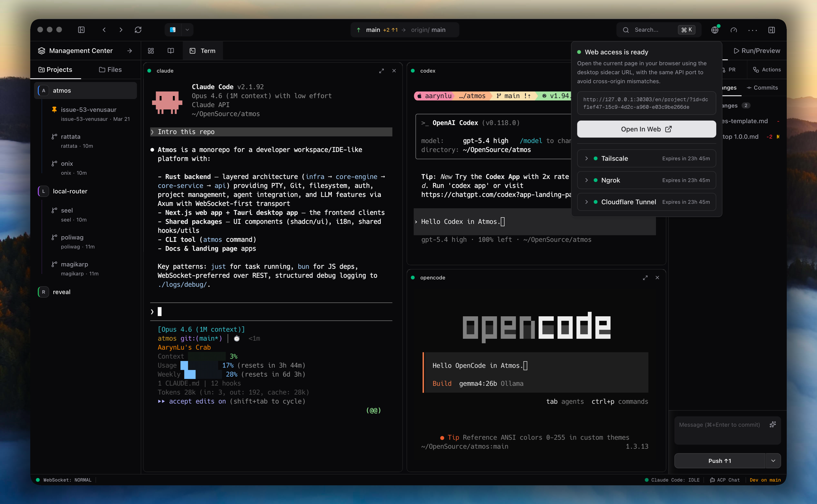Viewport: 817px width, 504px height.
Task: Click Claude Code: IDLE status
Action: (672, 480)
